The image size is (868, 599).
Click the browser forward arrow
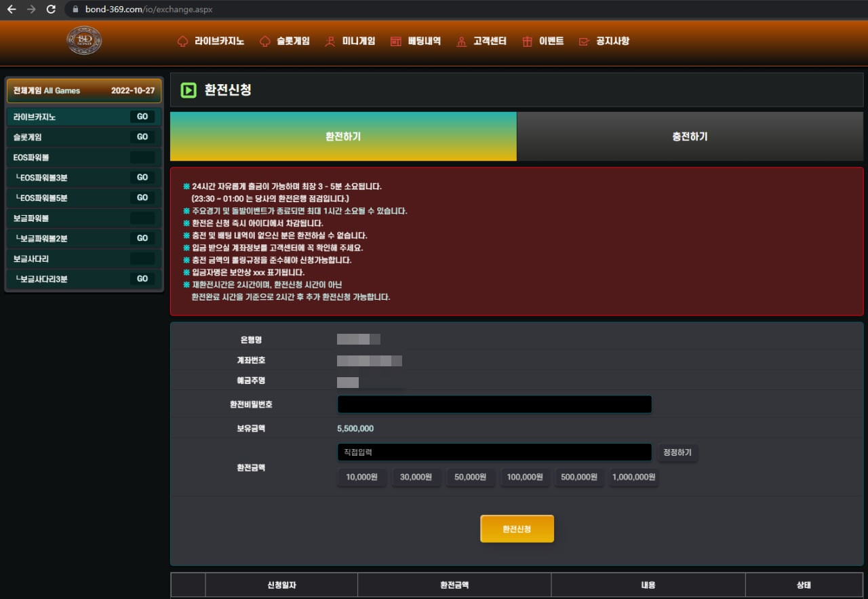[x=31, y=9]
